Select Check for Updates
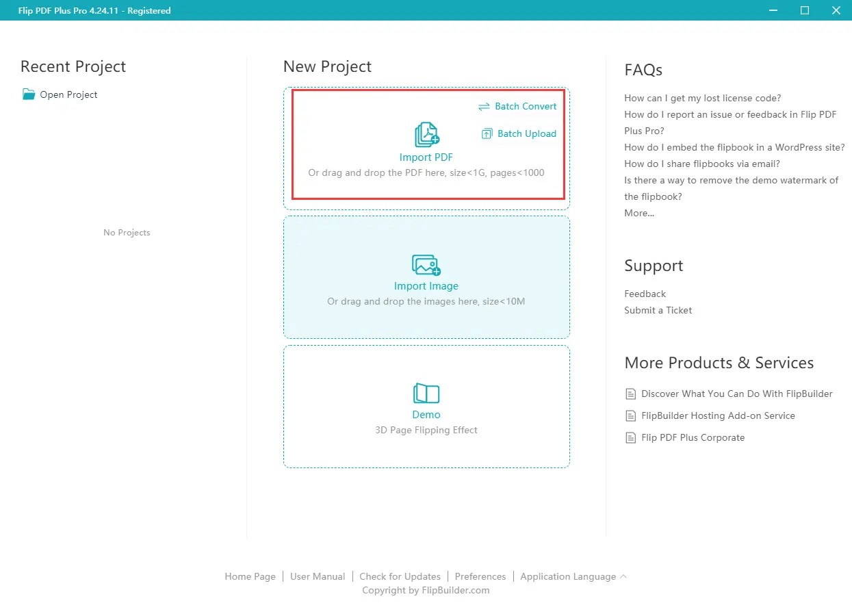 pos(400,576)
